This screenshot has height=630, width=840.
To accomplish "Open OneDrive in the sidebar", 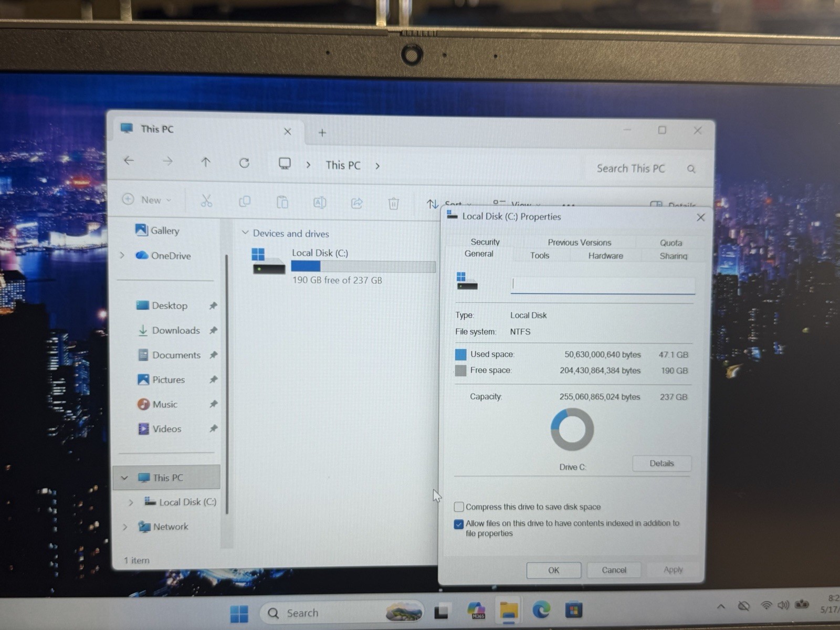I will [163, 256].
